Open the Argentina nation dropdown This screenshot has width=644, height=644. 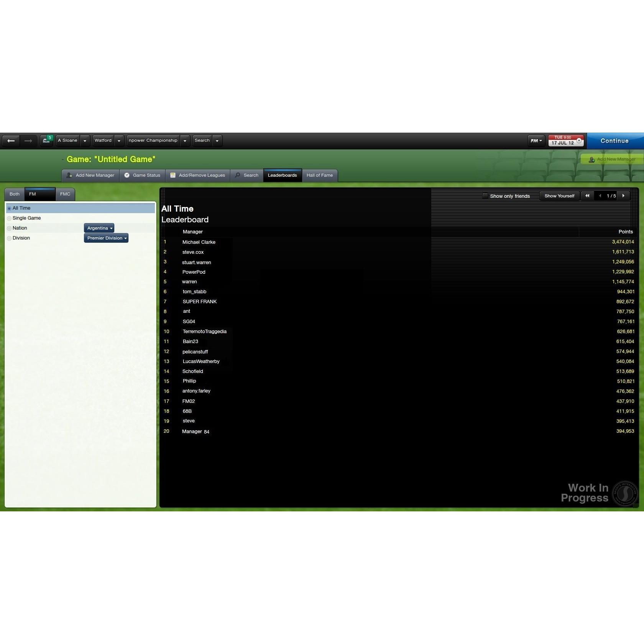click(99, 228)
